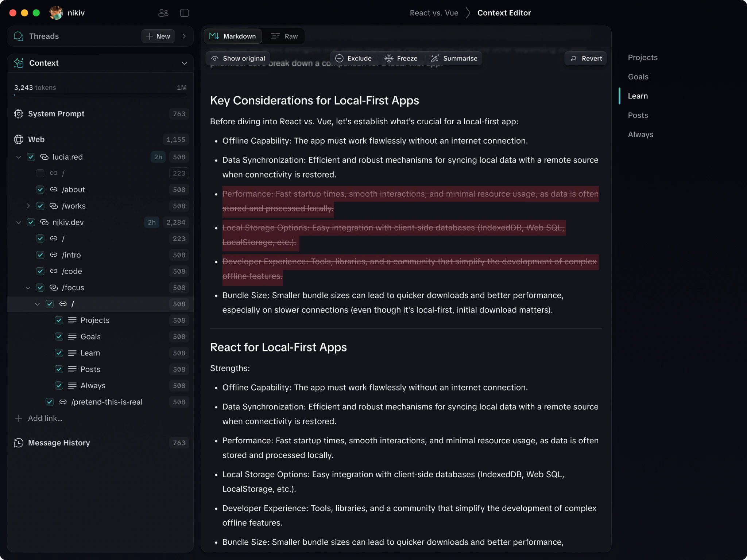Click the System Prompt chip icon
The height and width of the screenshot is (560, 747).
18,114
